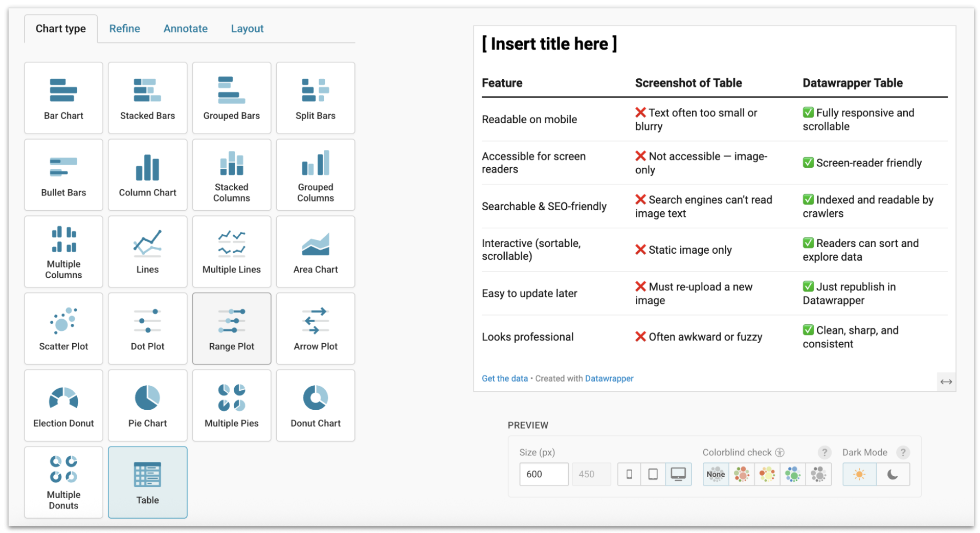980x533 pixels.
Task: Select the Bar Chart type
Action: [63, 98]
